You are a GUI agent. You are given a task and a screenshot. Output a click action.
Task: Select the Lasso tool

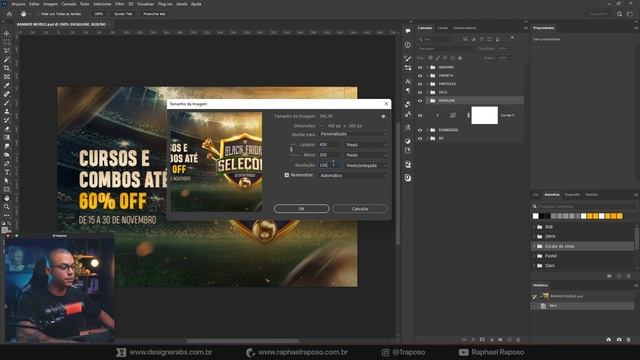[x=7, y=51]
